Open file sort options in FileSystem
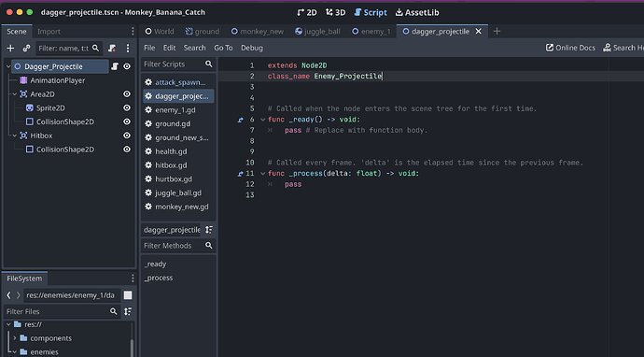644x357 pixels. click(x=128, y=311)
